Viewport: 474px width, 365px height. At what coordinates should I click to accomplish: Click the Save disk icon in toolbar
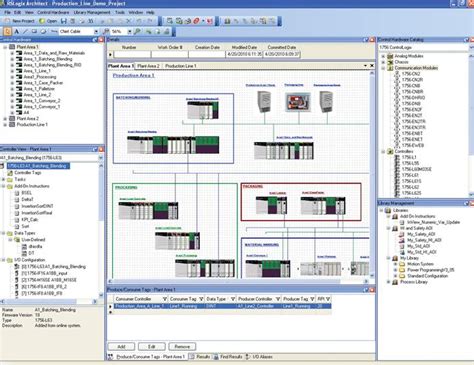(63, 21)
